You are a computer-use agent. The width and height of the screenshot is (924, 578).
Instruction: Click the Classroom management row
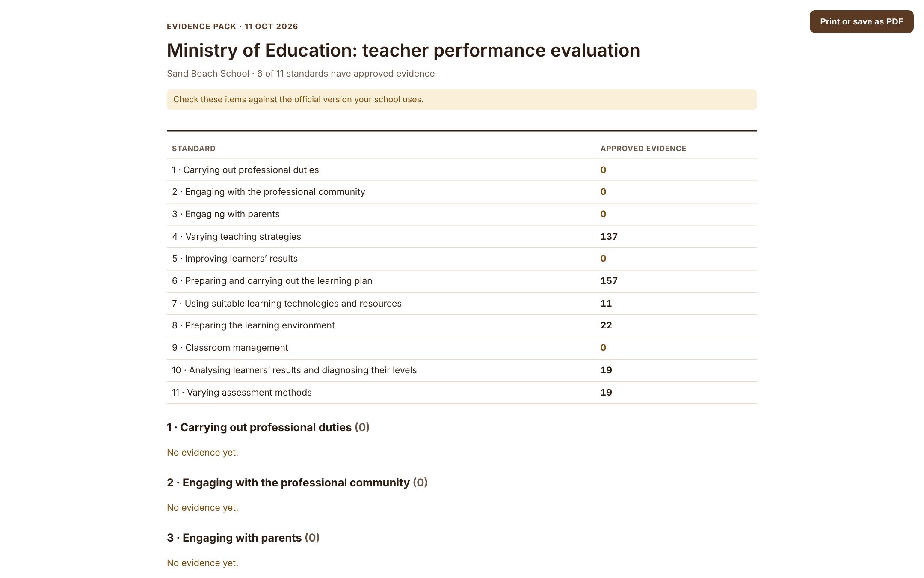click(462, 348)
